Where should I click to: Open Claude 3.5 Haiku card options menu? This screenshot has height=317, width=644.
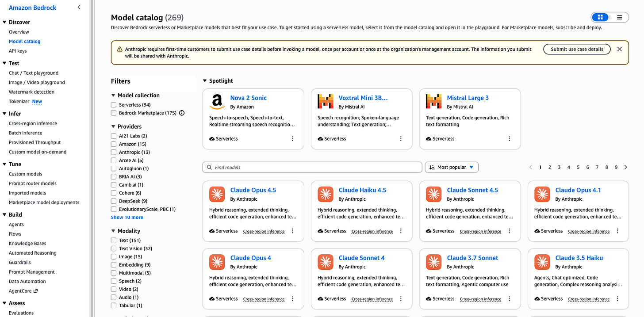click(617, 299)
